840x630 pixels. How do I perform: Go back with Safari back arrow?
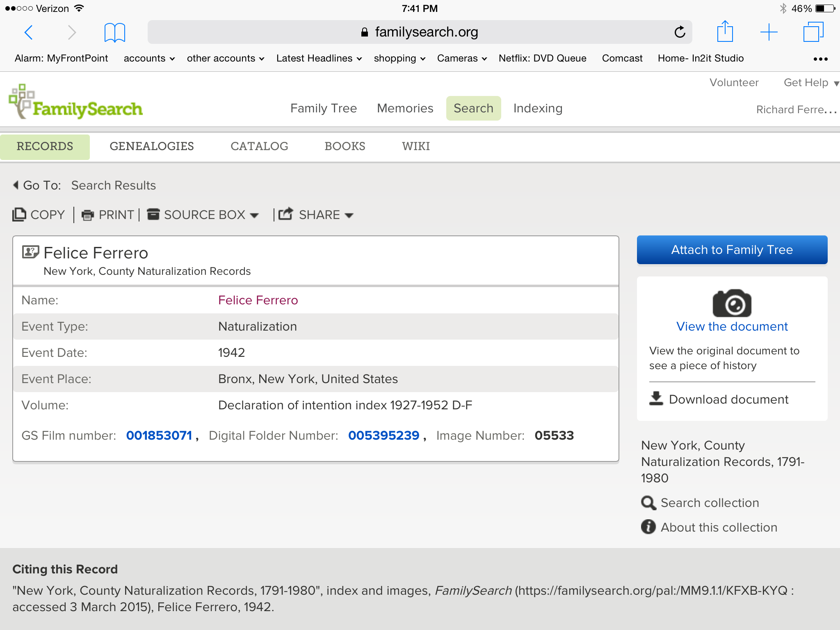(x=28, y=32)
